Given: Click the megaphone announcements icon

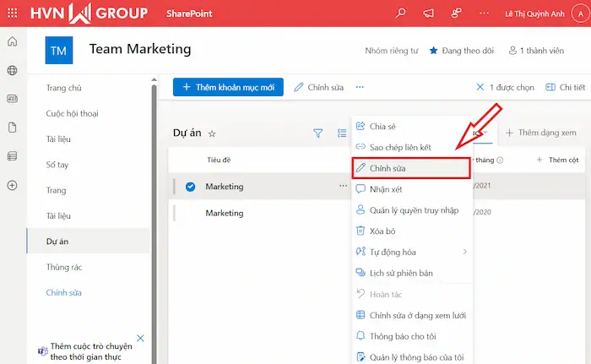Looking at the screenshot, I should point(429,14).
